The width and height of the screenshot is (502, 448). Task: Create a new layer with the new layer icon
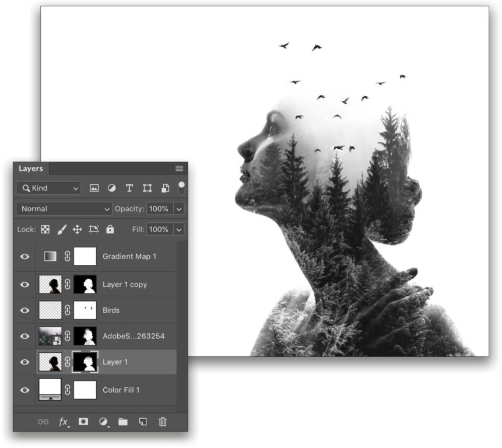pos(143,421)
